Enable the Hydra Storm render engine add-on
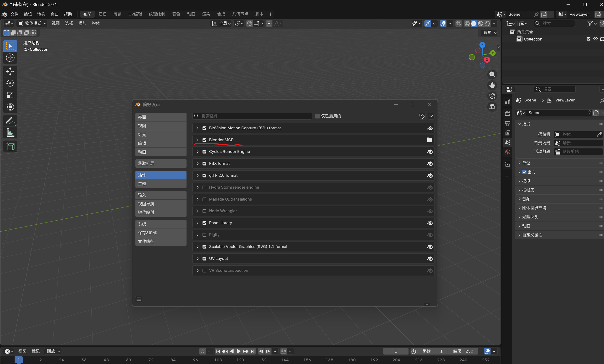 tap(204, 187)
